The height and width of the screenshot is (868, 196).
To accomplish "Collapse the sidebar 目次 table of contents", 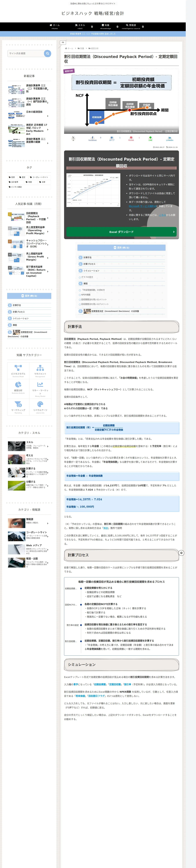I will point(29,296).
